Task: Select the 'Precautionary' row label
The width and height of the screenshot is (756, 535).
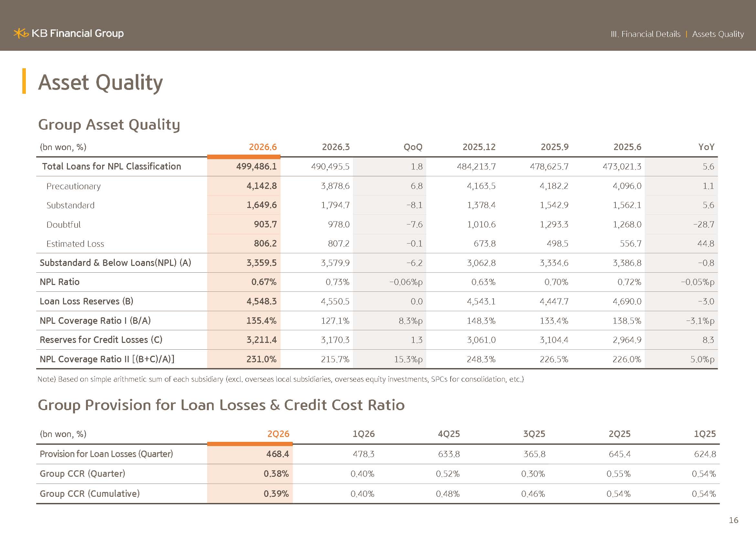Action: [73, 186]
